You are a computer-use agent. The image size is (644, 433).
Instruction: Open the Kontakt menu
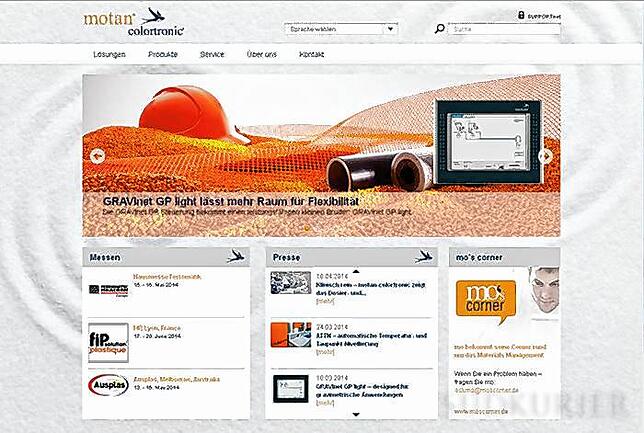[x=311, y=54]
